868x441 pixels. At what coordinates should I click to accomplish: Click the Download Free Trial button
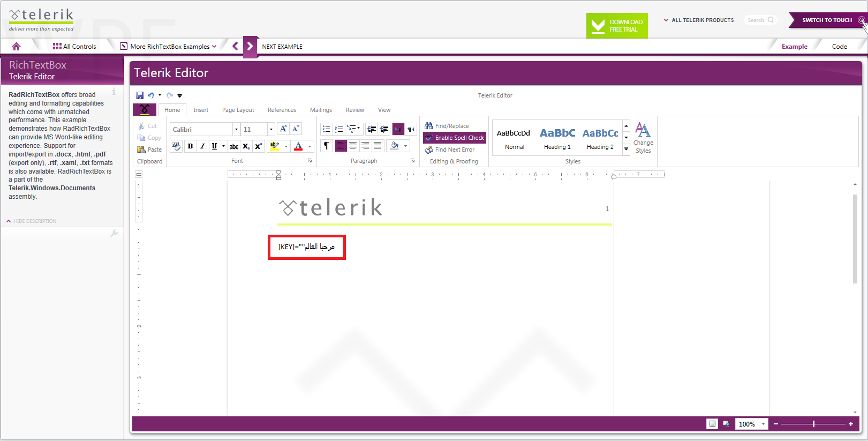coord(617,26)
